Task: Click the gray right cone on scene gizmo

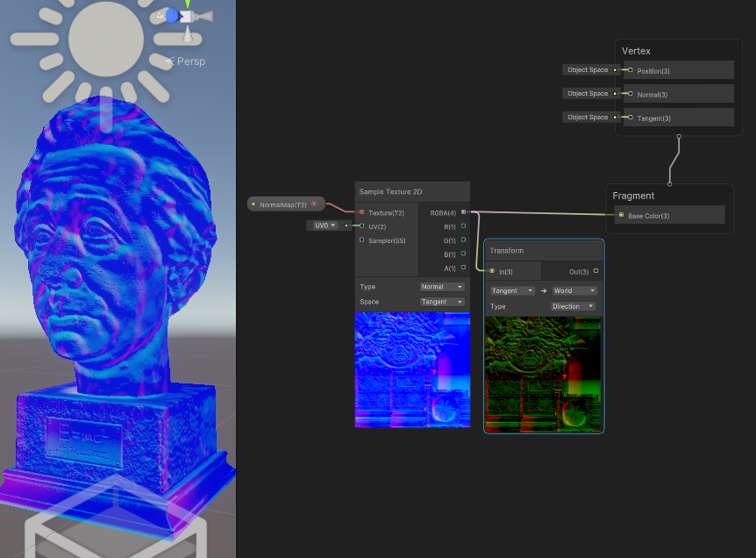Action: (x=204, y=17)
